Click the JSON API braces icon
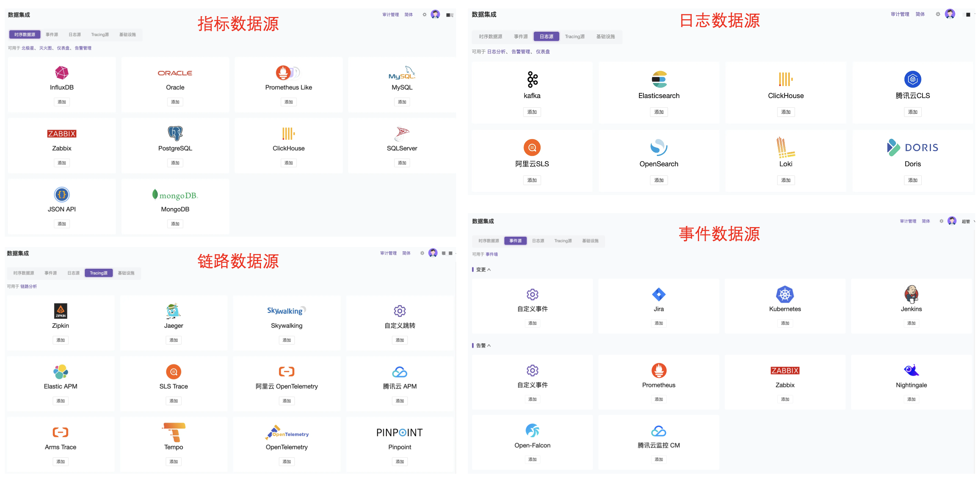 (62, 194)
